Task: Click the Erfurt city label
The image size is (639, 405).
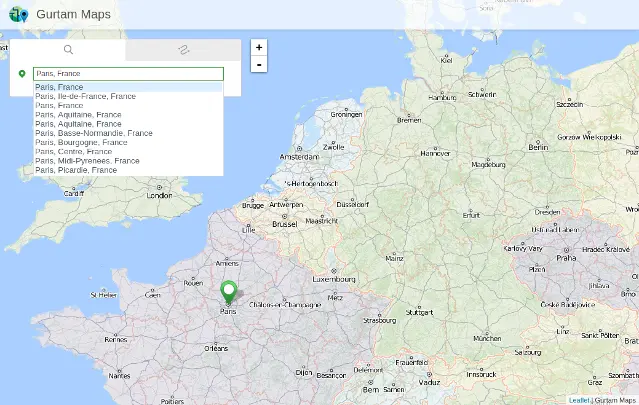Action: (x=471, y=216)
